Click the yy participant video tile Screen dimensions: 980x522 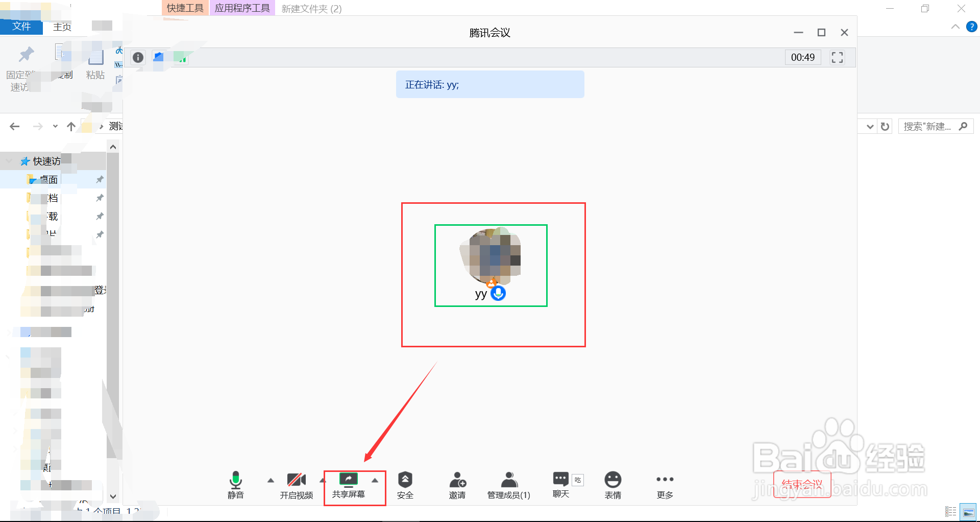tap(491, 265)
